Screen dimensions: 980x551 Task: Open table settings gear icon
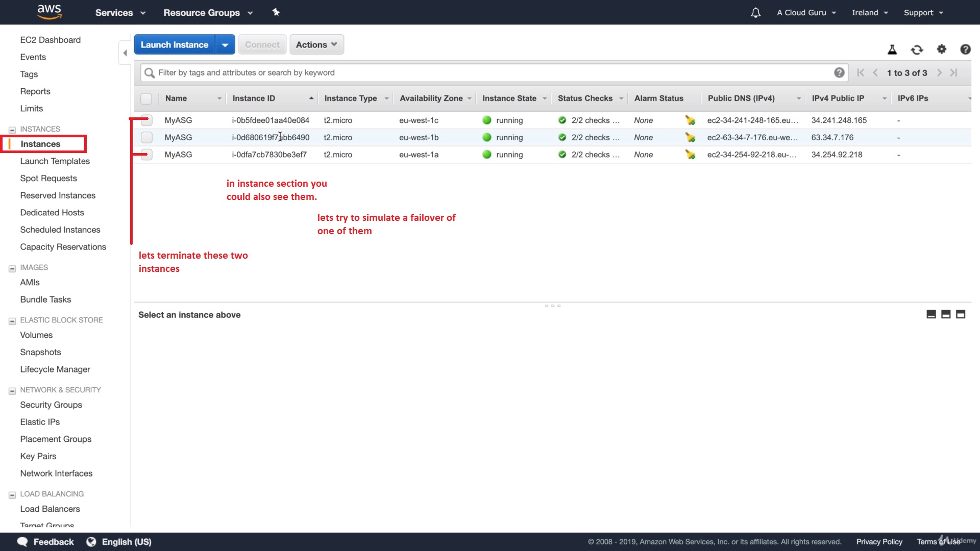point(941,49)
